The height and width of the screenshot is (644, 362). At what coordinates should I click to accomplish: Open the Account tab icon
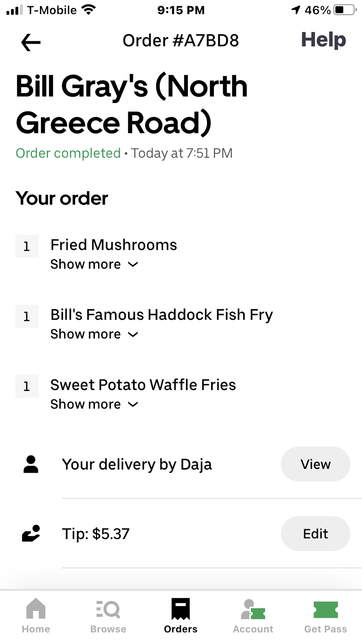pos(253,609)
